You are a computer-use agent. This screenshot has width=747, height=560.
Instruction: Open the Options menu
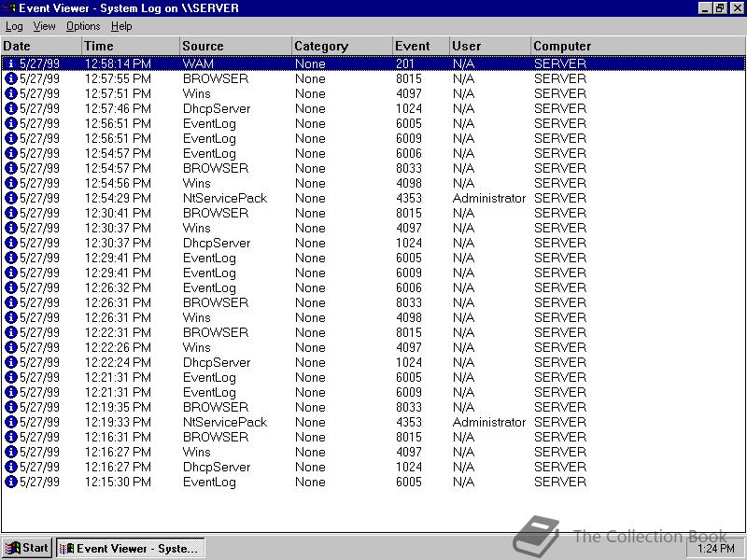pyautogui.click(x=83, y=26)
